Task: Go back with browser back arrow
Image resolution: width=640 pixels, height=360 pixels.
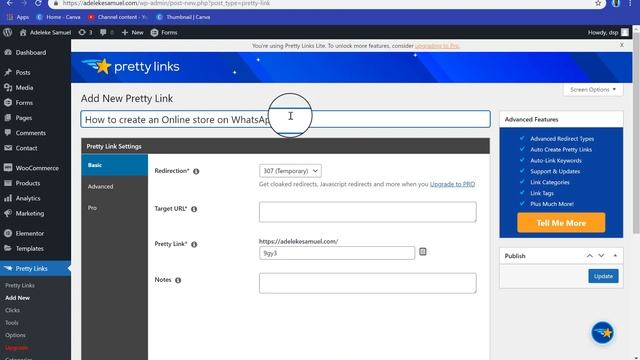Action: pyautogui.click(x=9, y=3)
